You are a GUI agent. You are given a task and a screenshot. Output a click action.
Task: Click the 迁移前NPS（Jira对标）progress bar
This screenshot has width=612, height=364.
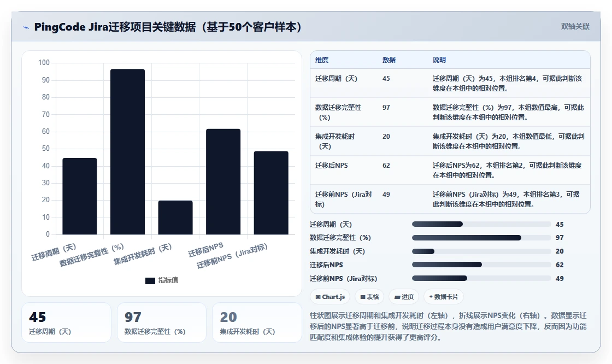point(481,279)
